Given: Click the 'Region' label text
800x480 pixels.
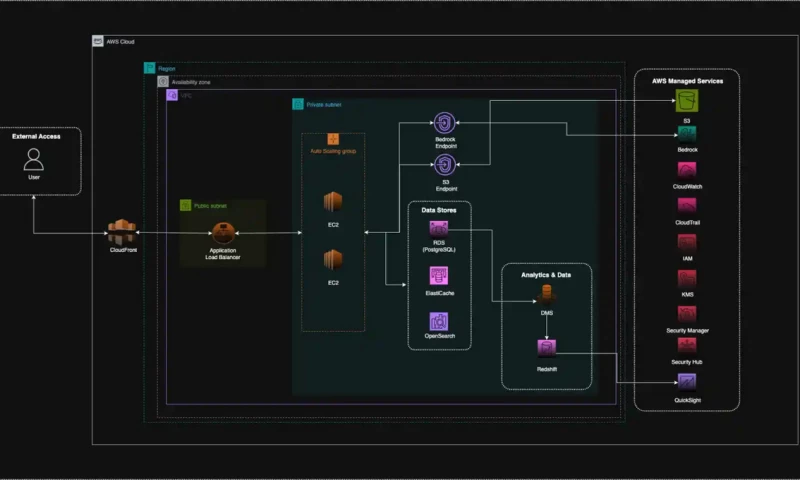Looking at the screenshot, I should click(x=166, y=69).
